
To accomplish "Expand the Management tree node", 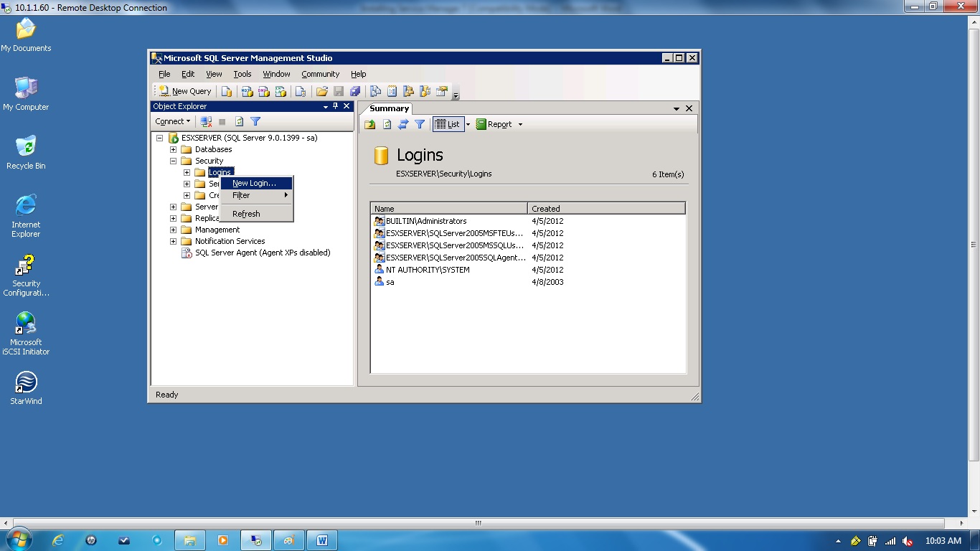I will (172, 230).
